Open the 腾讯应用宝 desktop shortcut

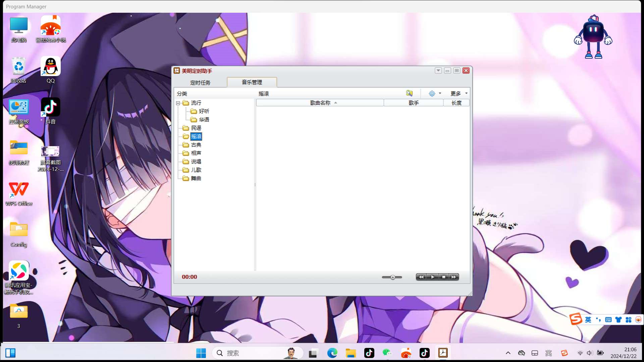point(19,278)
